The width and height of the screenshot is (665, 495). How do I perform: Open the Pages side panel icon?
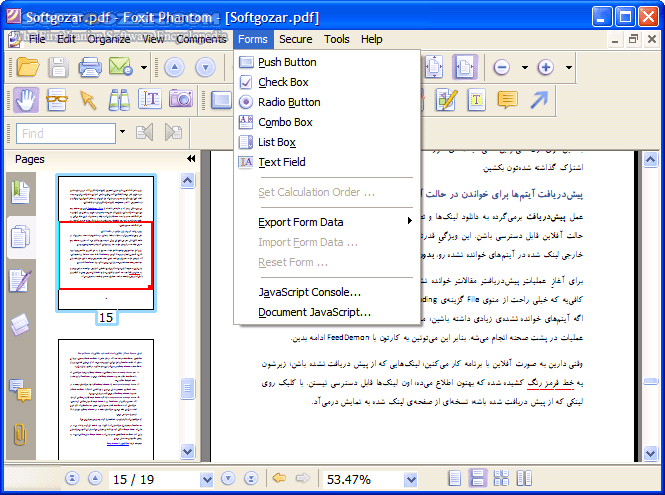point(20,237)
